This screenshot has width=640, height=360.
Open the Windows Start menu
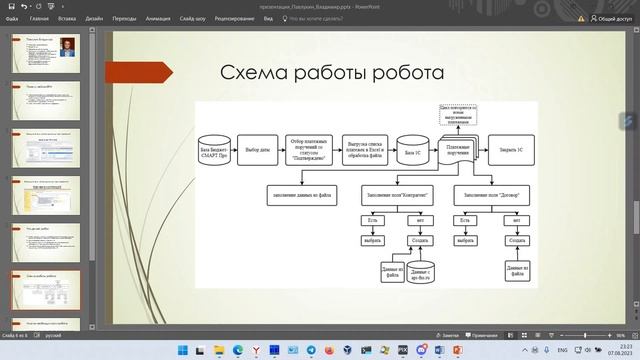coord(182,350)
